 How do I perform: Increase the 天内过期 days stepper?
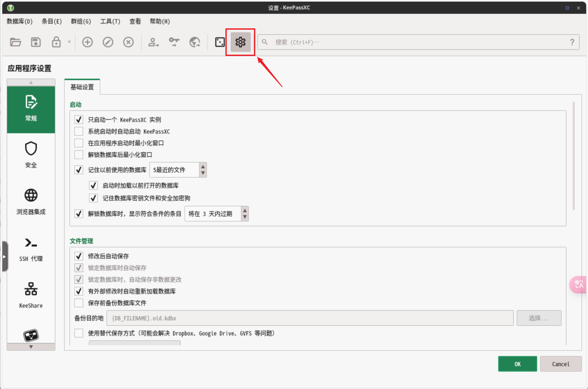pyautogui.click(x=245, y=210)
